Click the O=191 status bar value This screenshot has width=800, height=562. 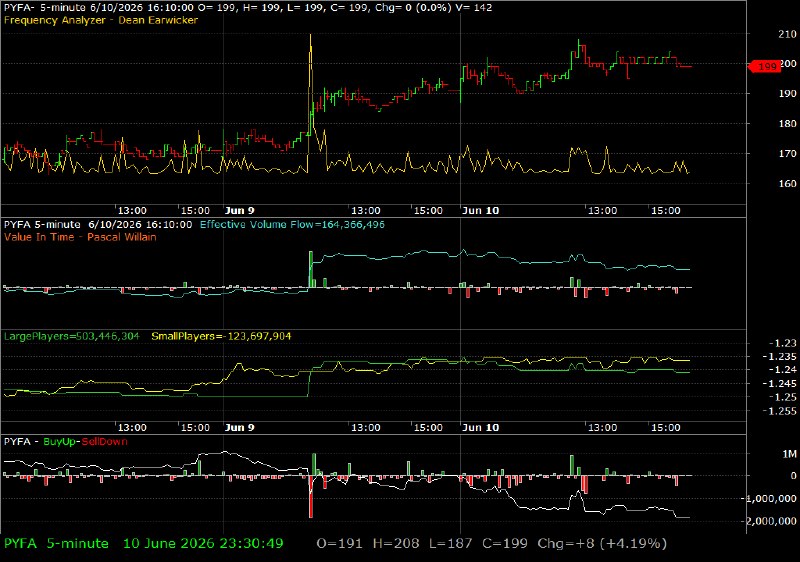[x=339, y=543]
